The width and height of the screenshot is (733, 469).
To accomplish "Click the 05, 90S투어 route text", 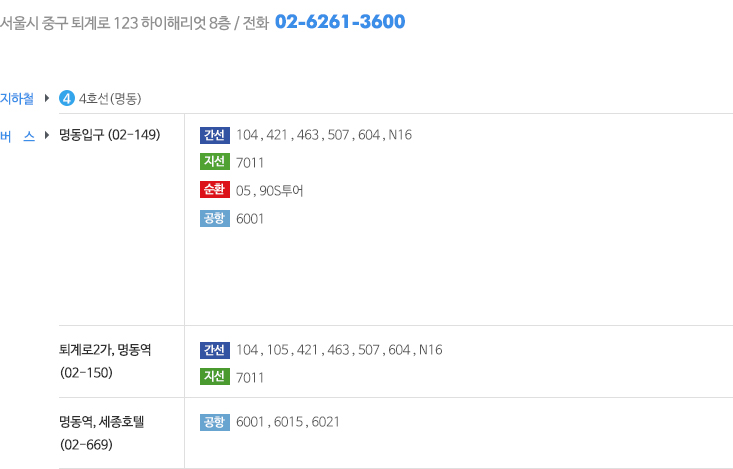I will (270, 191).
